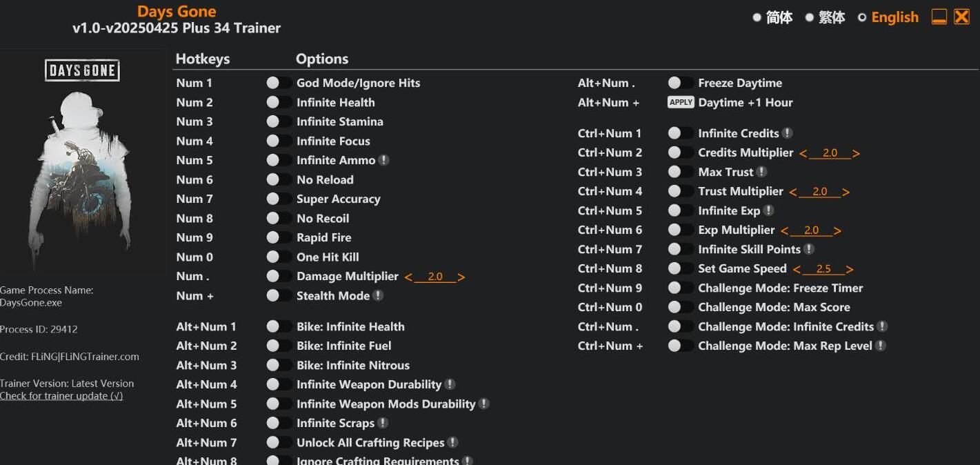Open Check for trainer update link
Screen dimensions: 980x465
pyautogui.click(x=61, y=396)
